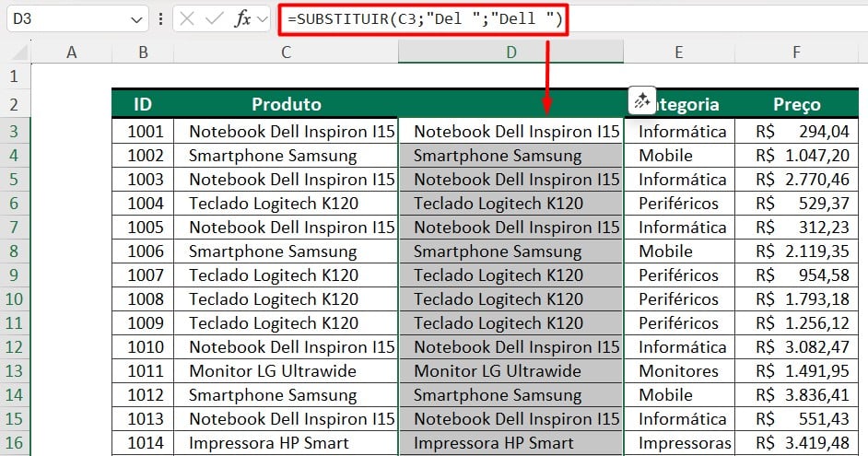This screenshot has height=456, width=868.
Task: Click the Select All corner triangle
Action: 19,53
